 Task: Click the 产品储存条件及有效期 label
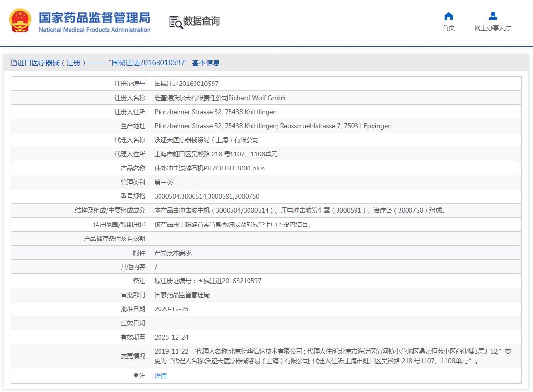115,239
